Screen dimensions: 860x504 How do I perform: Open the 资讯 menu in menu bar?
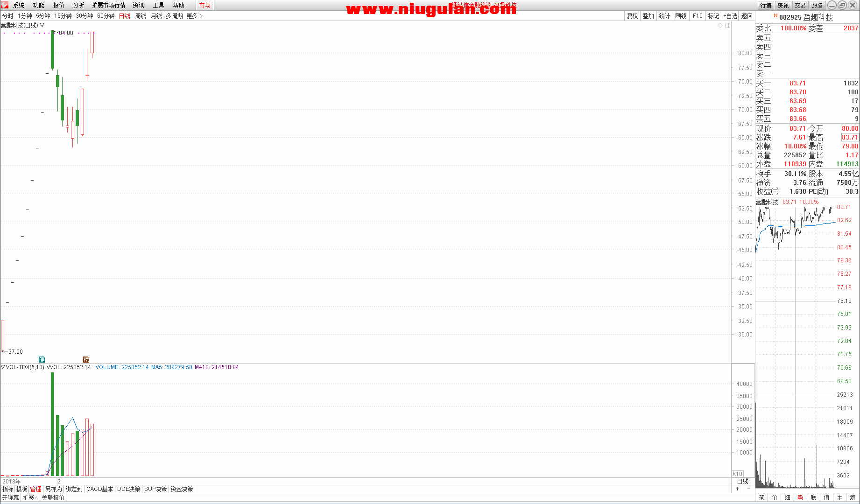pos(139,5)
